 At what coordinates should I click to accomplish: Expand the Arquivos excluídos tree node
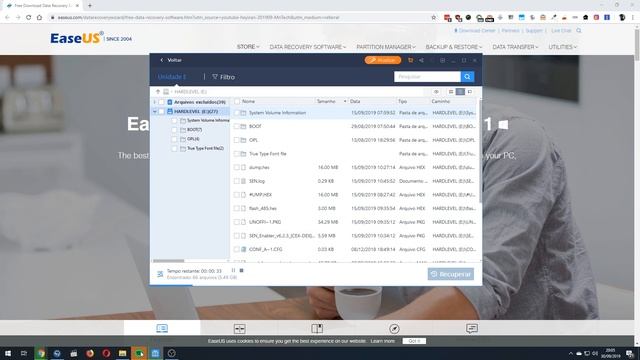coord(155,102)
